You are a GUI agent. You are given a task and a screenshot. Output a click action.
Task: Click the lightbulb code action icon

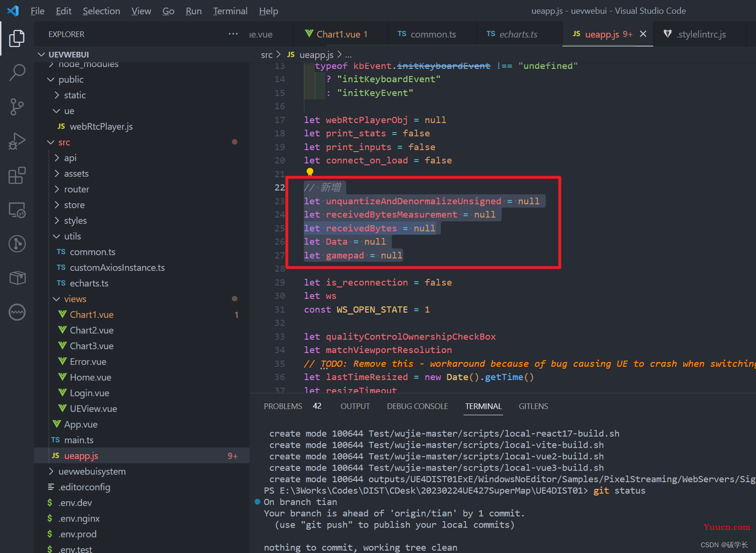(310, 172)
